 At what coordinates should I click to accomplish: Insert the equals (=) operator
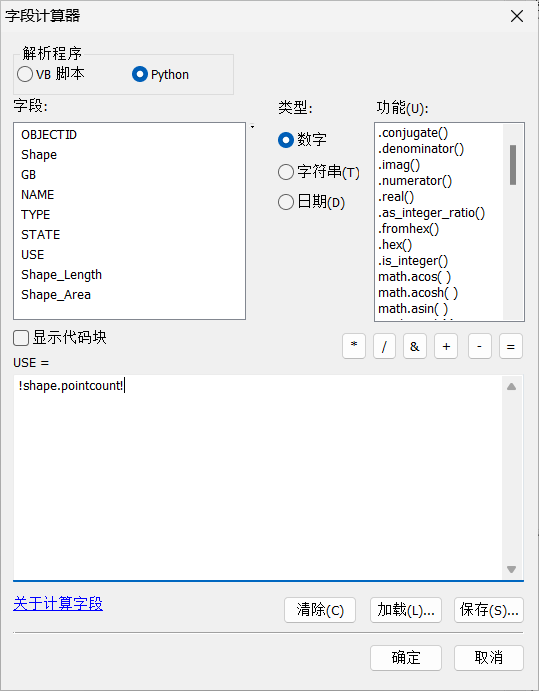(x=511, y=346)
